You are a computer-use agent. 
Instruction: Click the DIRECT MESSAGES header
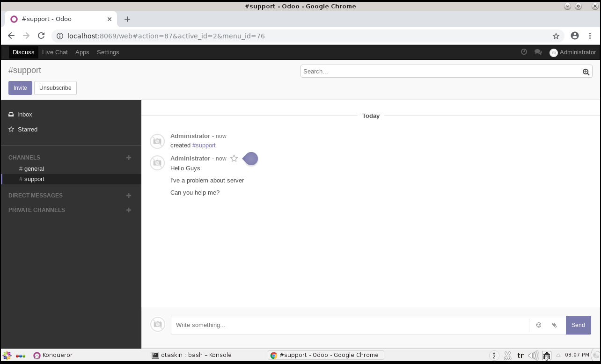36,196
